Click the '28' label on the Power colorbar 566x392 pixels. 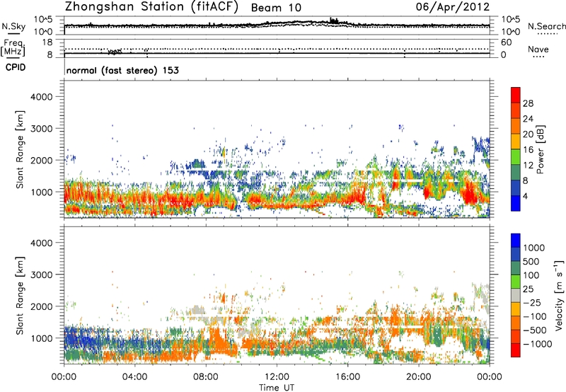coord(528,103)
